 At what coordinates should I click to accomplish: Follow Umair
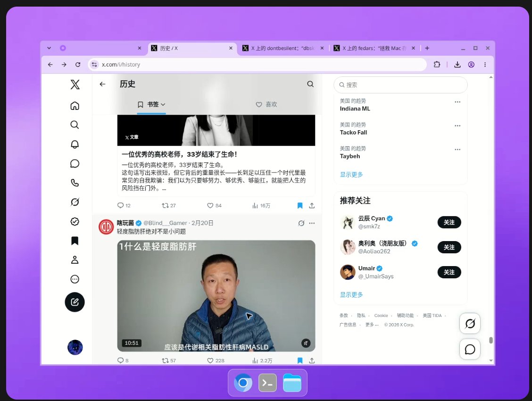pyautogui.click(x=449, y=272)
